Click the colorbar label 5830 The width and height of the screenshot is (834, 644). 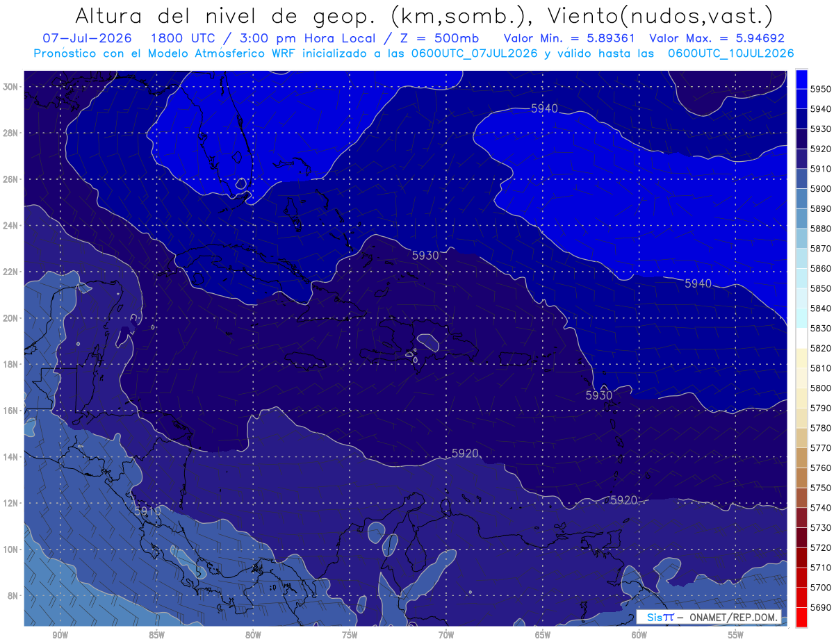pos(821,328)
